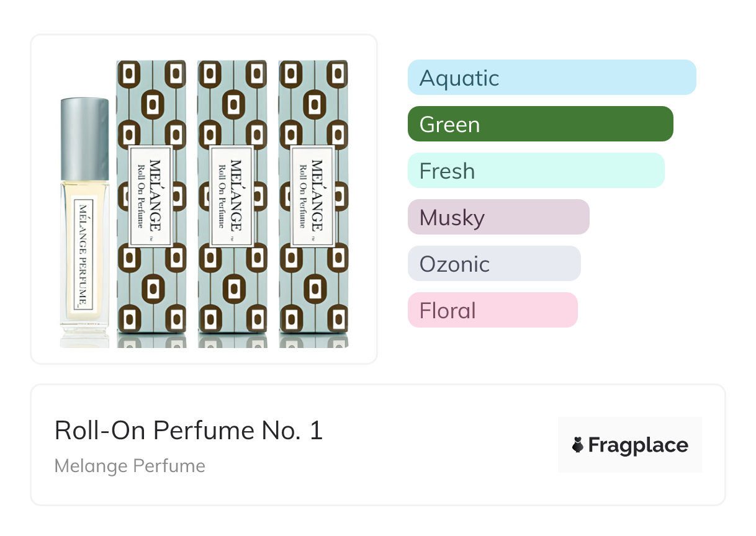Viewport: 756px width, 536px height.
Task: Open the Fragplace wordmark link
Action: coord(638,445)
